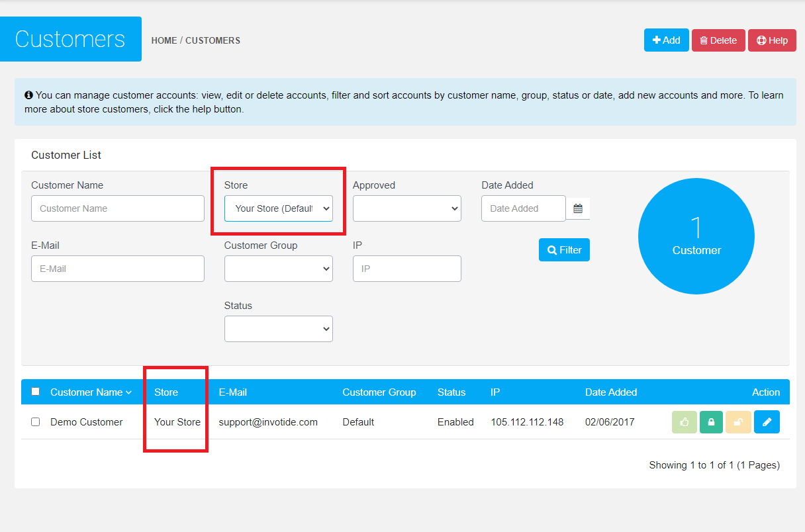Click into the E-Mail filter field
The height and width of the screenshot is (532, 805).
tap(118, 269)
